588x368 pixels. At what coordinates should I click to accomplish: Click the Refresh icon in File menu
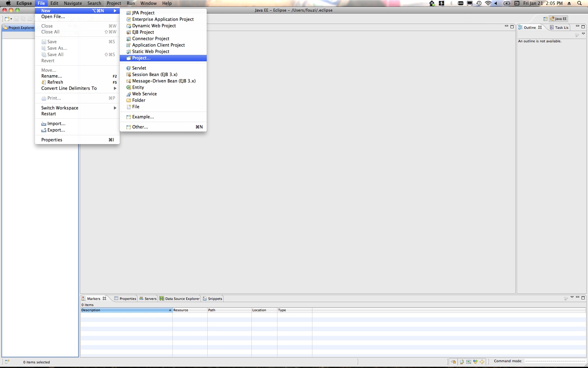44,82
